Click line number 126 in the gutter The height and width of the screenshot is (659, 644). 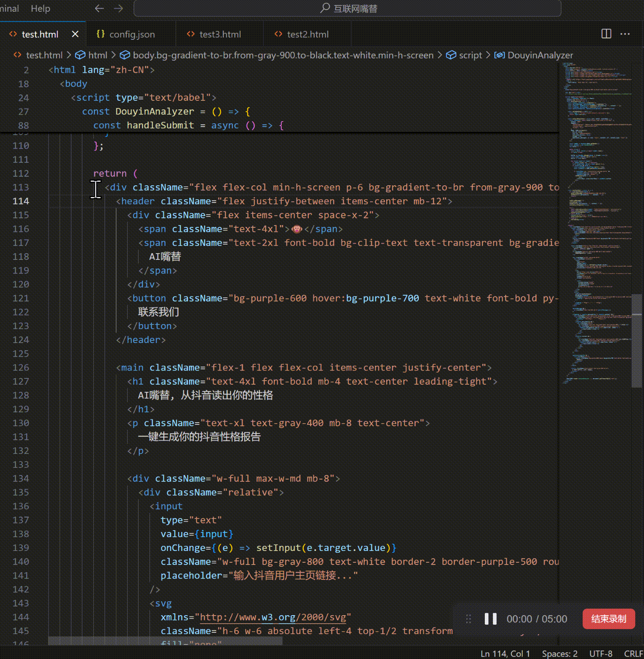coord(21,368)
